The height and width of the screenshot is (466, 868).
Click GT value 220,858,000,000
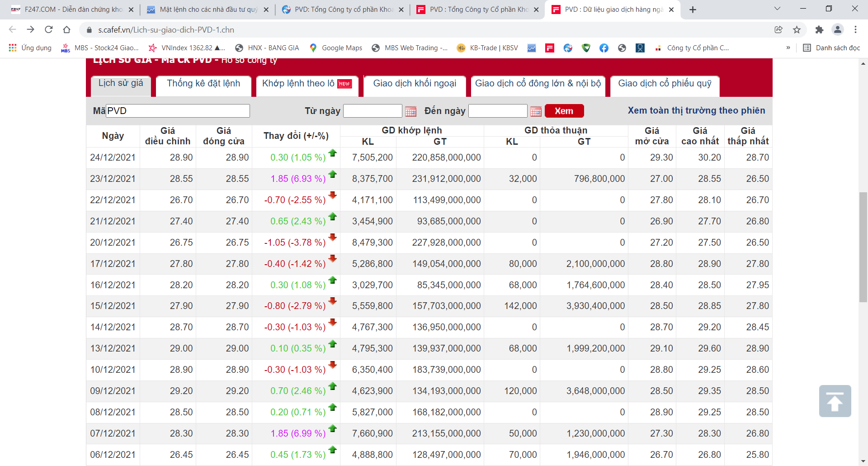click(446, 157)
